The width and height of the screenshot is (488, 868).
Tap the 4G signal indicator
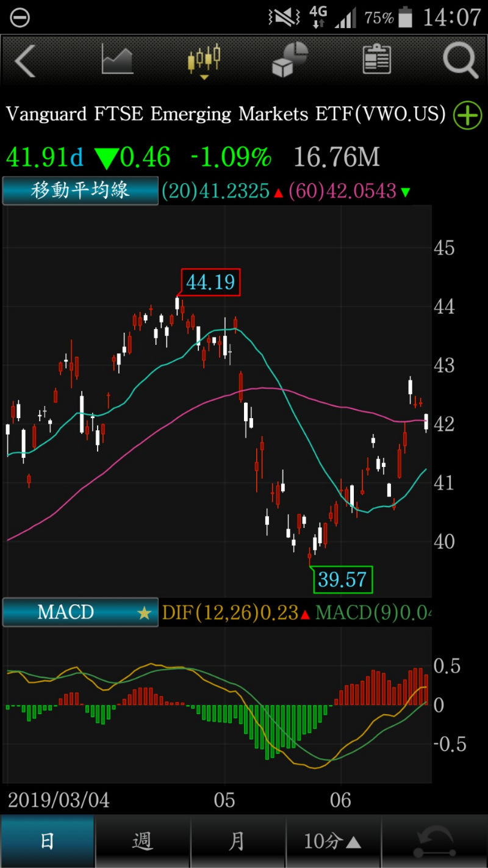tap(318, 17)
